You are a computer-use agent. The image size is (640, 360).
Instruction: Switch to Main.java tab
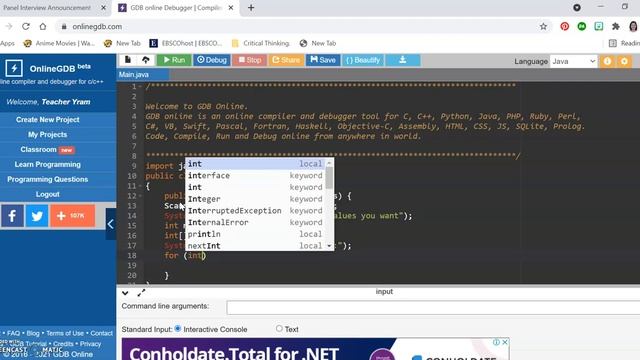pos(143,75)
